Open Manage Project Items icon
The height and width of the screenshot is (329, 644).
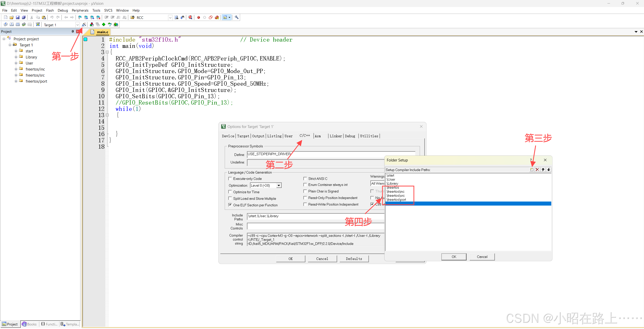92,24
